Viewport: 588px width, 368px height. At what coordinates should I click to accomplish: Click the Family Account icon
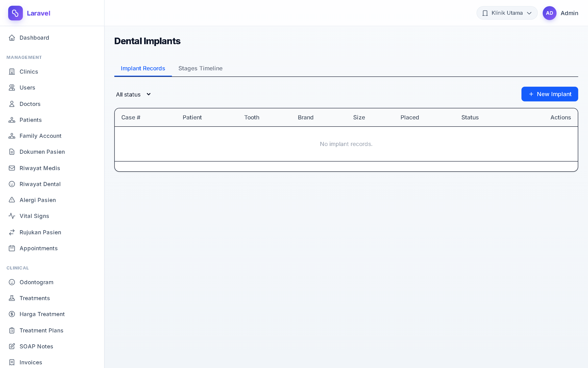12,136
